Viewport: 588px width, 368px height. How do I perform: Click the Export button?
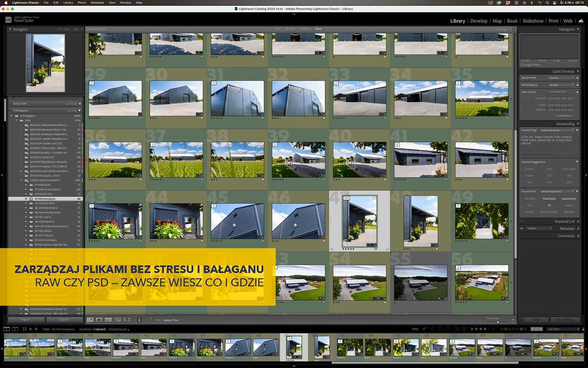pos(65,320)
